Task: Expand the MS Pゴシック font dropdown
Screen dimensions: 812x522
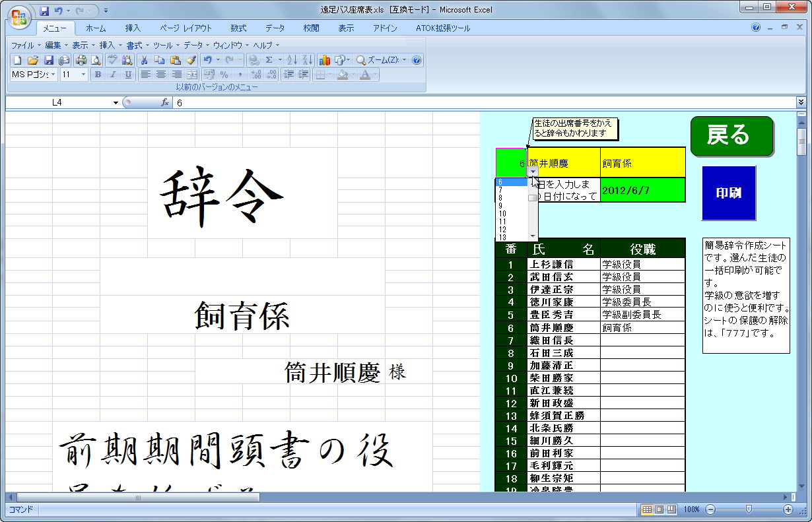Action: [x=52, y=74]
